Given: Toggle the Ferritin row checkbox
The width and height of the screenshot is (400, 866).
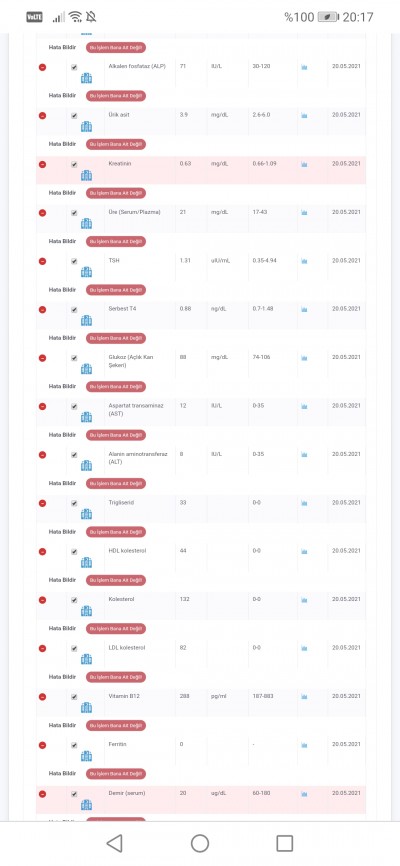Looking at the screenshot, I should (x=74, y=745).
